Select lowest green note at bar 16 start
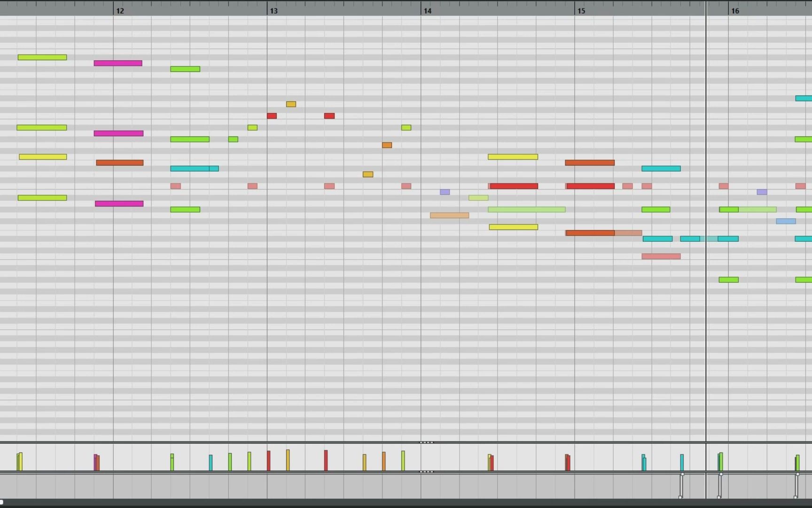The image size is (812, 508). [729, 280]
